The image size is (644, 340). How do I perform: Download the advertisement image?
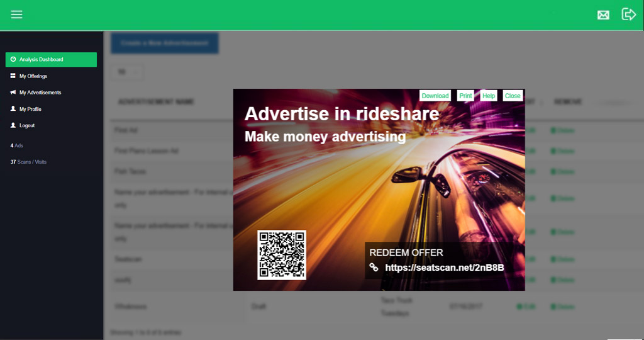pos(435,96)
